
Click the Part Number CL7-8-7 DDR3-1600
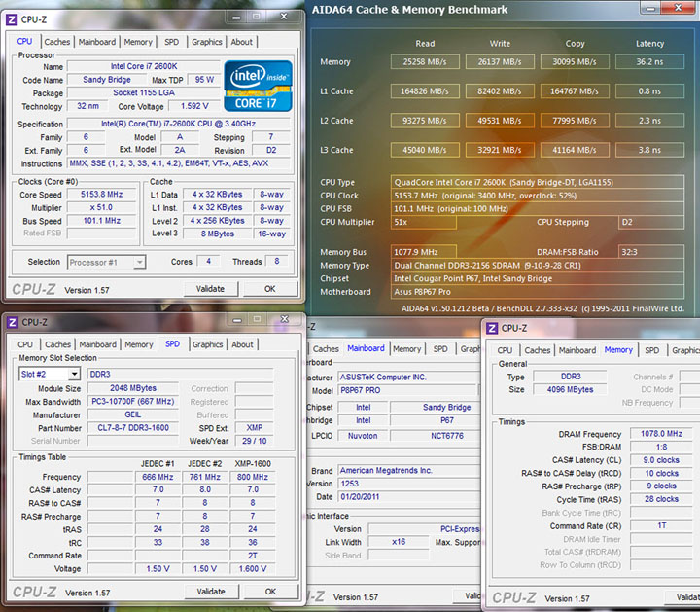[133, 428]
